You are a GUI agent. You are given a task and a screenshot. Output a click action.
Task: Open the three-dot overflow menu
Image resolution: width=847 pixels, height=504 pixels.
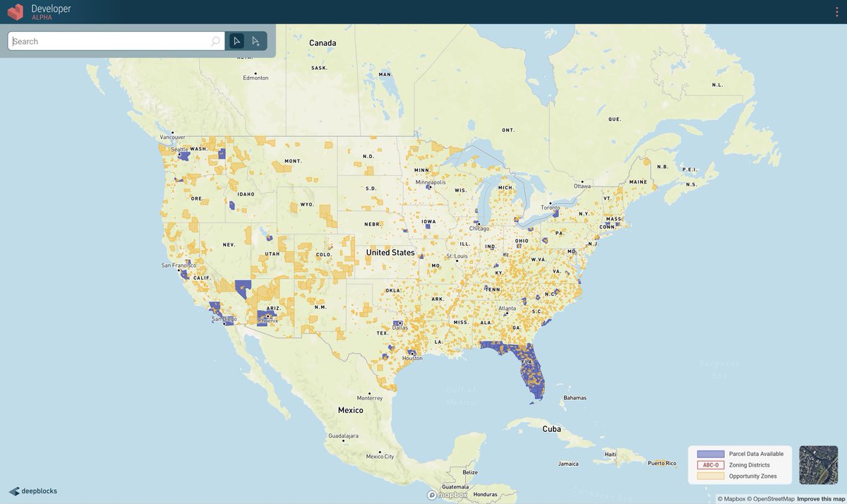[837, 12]
